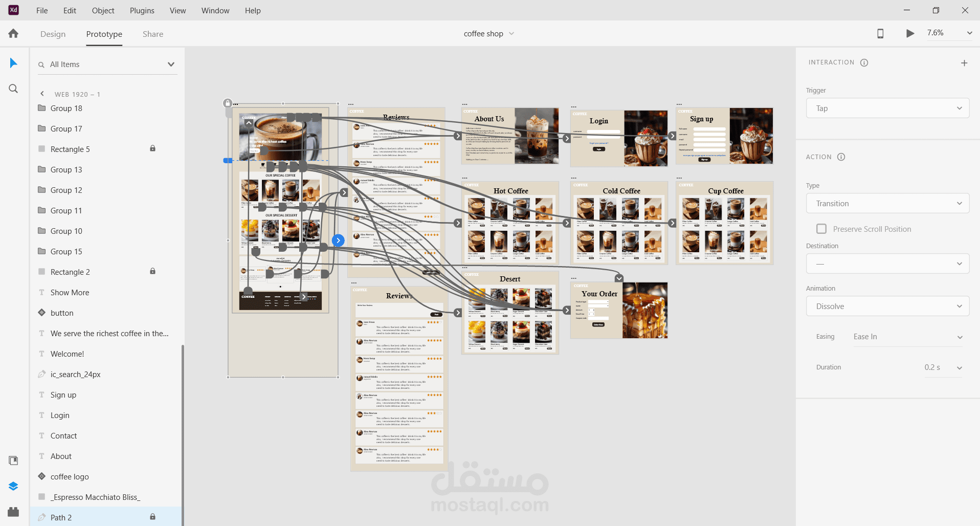Switch to the Prototype tab

104,34
